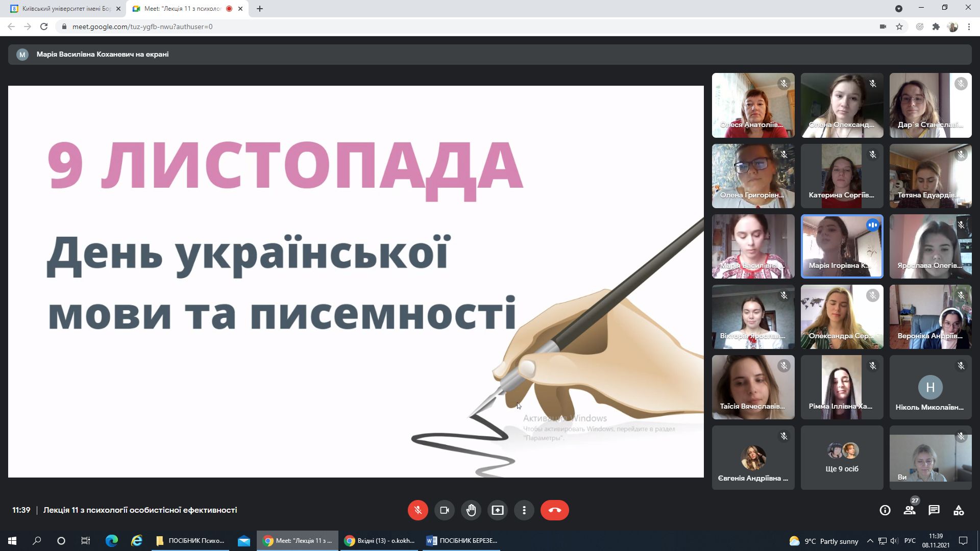Unmute the microphone in meeting controls
The width and height of the screenshot is (980, 551).
click(x=418, y=510)
